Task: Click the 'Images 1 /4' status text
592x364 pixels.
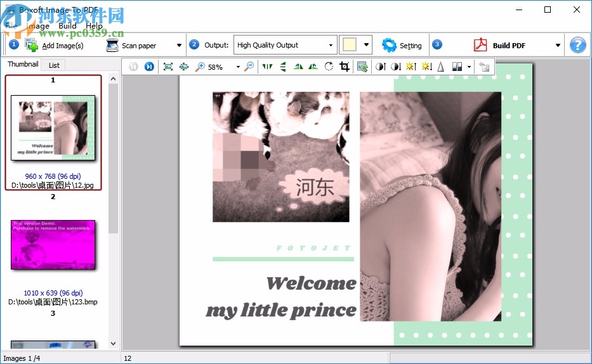Action: (22, 358)
